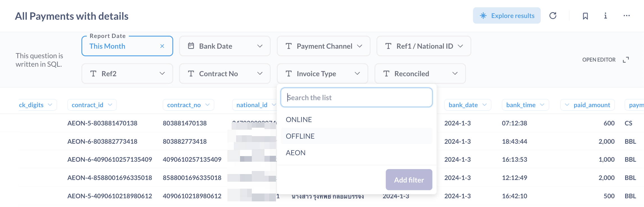644x207 pixels.
Task: Clear the This Month report date filter
Action: 162,46
